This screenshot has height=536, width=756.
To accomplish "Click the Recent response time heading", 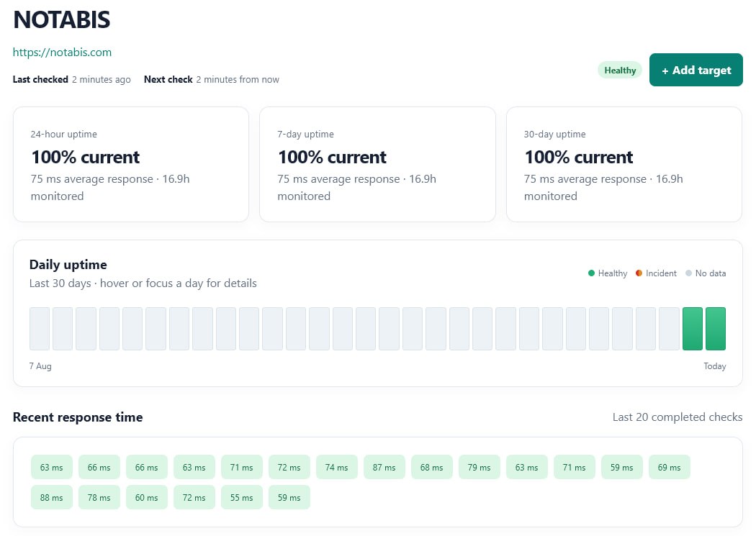I will click(x=78, y=417).
